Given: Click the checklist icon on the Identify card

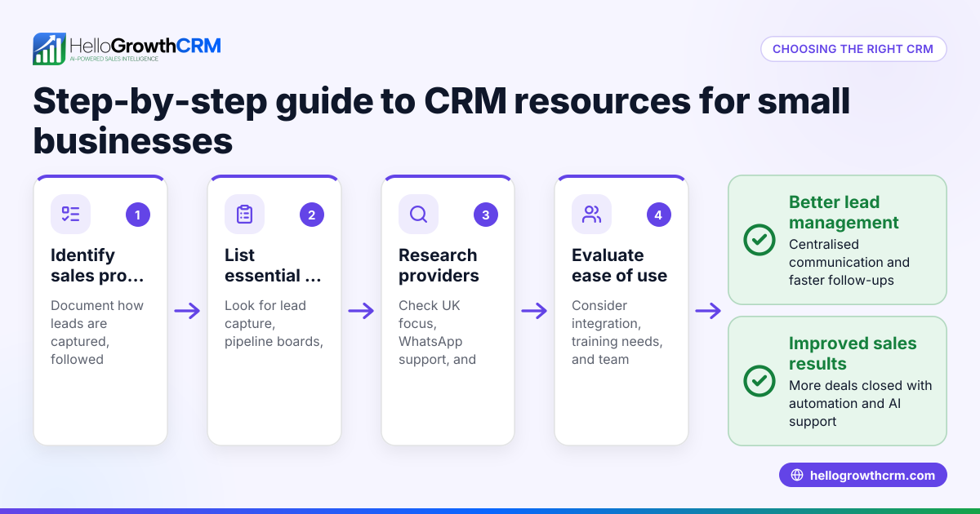Looking at the screenshot, I should [71, 215].
